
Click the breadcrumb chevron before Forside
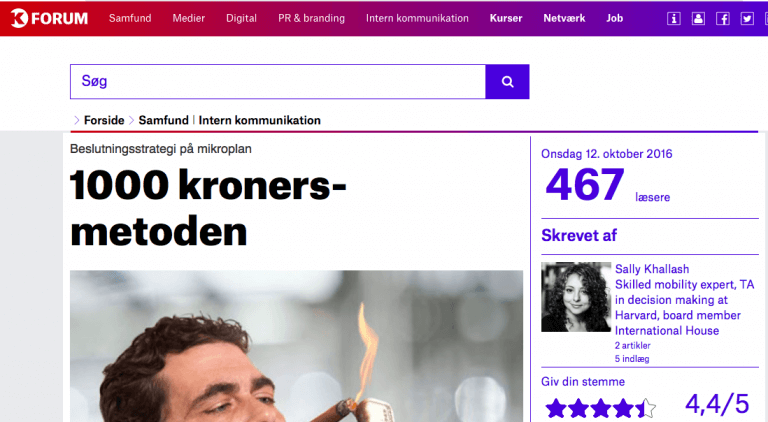coord(76,120)
